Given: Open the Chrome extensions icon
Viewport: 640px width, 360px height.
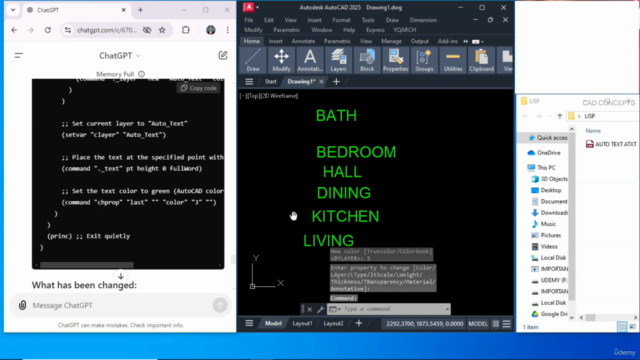Looking at the screenshot, I should [x=186, y=30].
